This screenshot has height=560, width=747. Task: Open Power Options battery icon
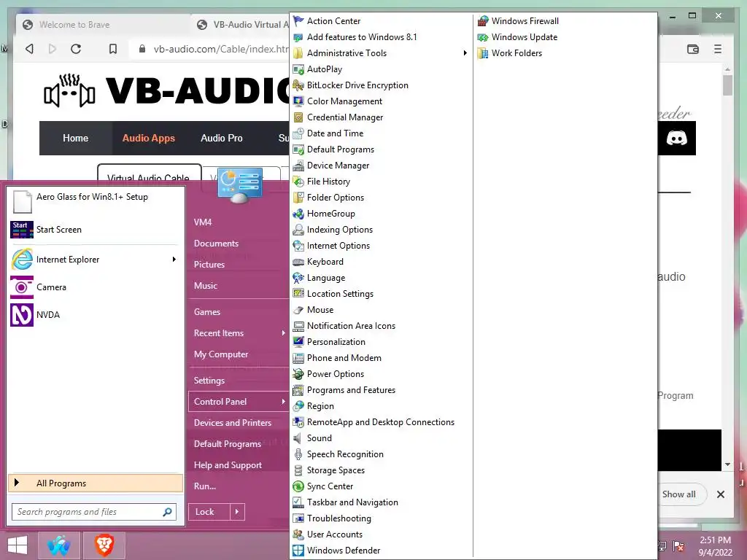point(298,374)
